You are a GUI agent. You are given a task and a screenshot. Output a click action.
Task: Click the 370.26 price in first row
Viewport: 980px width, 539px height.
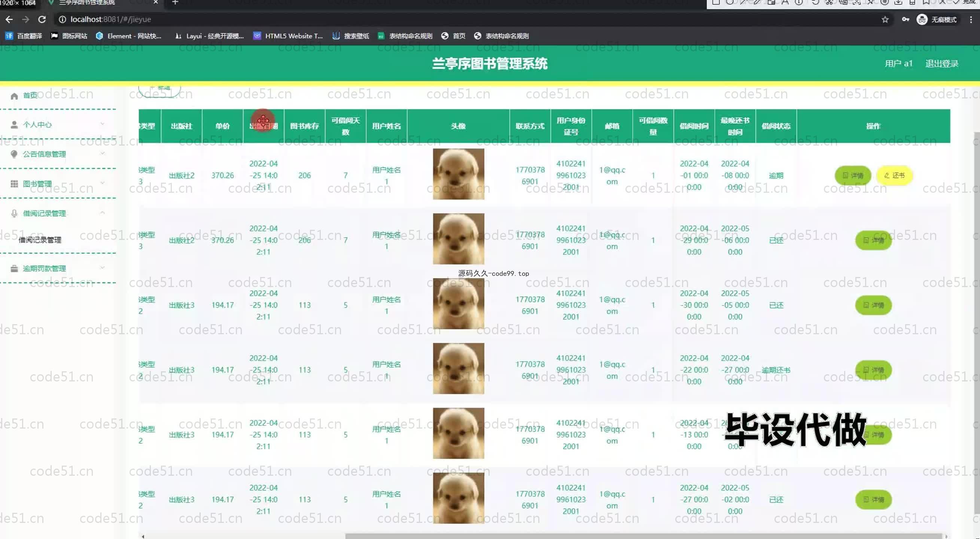click(223, 175)
